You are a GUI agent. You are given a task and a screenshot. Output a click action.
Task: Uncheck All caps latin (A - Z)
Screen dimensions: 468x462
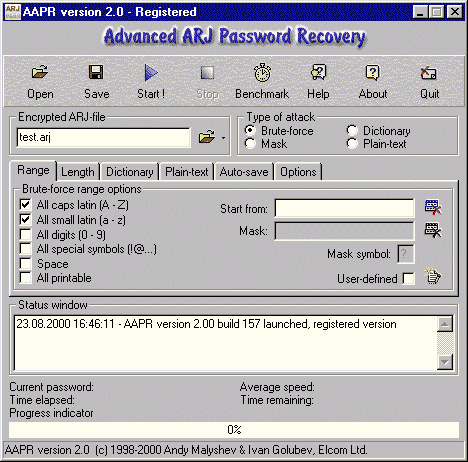[26, 204]
